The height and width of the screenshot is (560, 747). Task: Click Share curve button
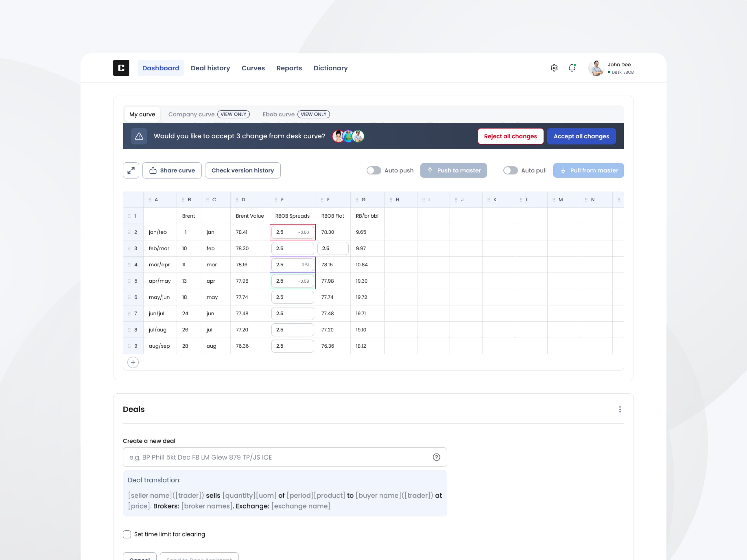(172, 170)
